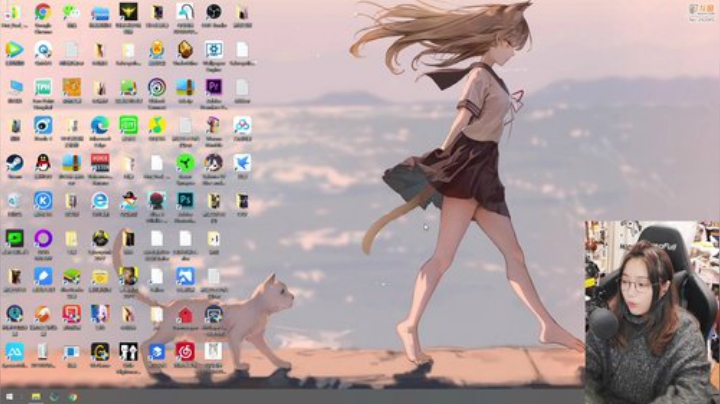720x404 pixels.
Task: Launch the blue K Kugou Music icon
Action: coord(43,201)
